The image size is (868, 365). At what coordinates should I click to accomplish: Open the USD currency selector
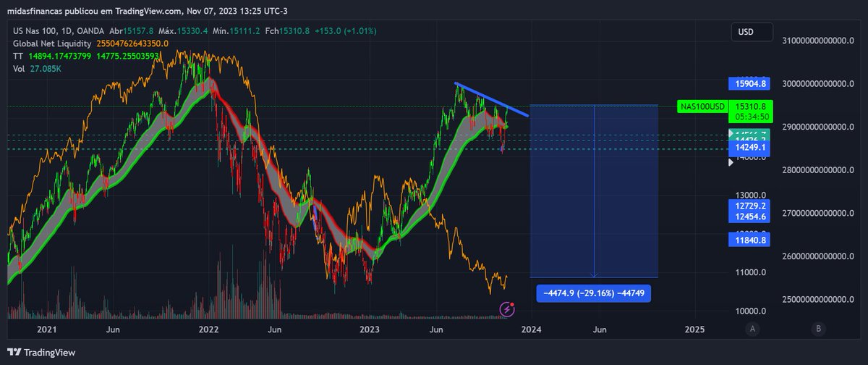(752, 32)
